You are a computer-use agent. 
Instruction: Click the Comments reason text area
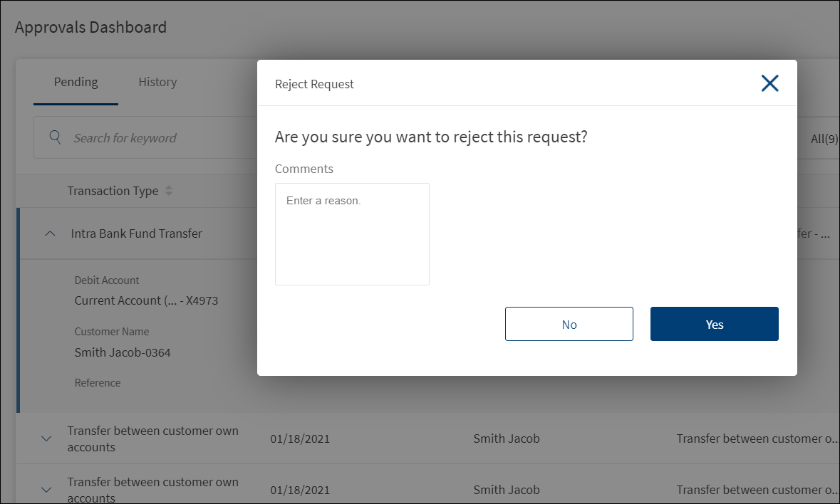pyautogui.click(x=352, y=233)
